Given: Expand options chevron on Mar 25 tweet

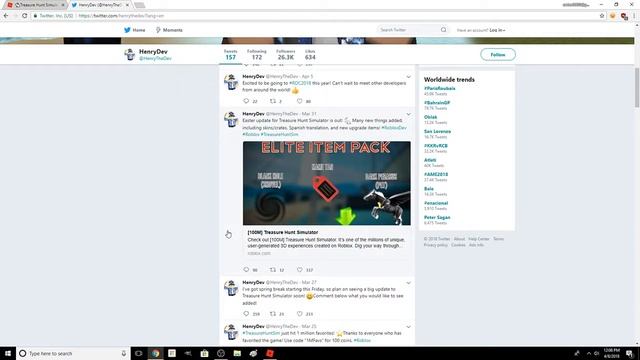Looking at the screenshot, I should (408, 327).
